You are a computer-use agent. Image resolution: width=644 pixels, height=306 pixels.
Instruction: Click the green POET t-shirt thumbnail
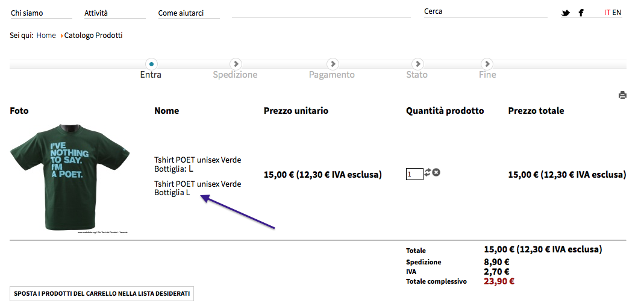point(70,177)
